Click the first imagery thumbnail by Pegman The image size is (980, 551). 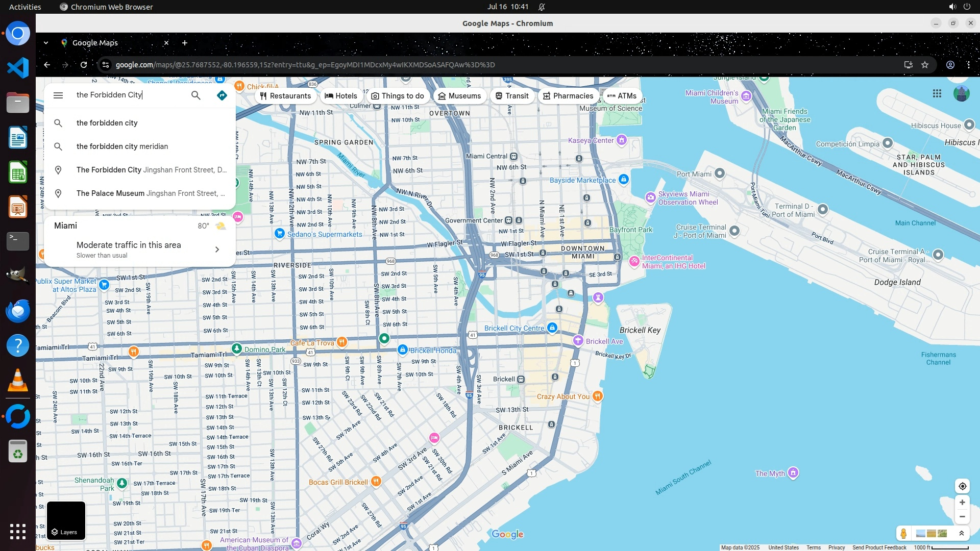921,534
